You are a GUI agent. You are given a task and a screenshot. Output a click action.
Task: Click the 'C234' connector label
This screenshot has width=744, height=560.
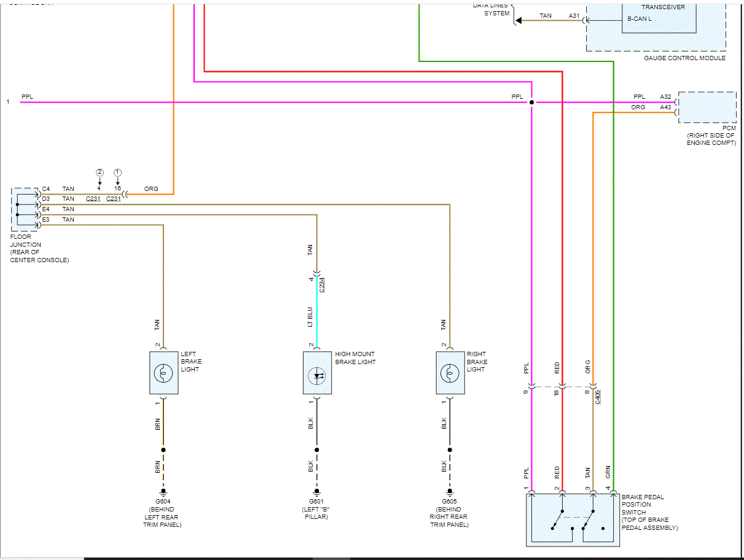pos(323,284)
